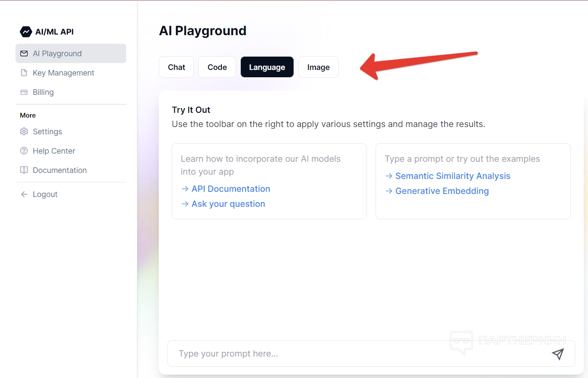This screenshot has height=378, width=588.
Task: Click the Billing card icon
Action: (24, 92)
